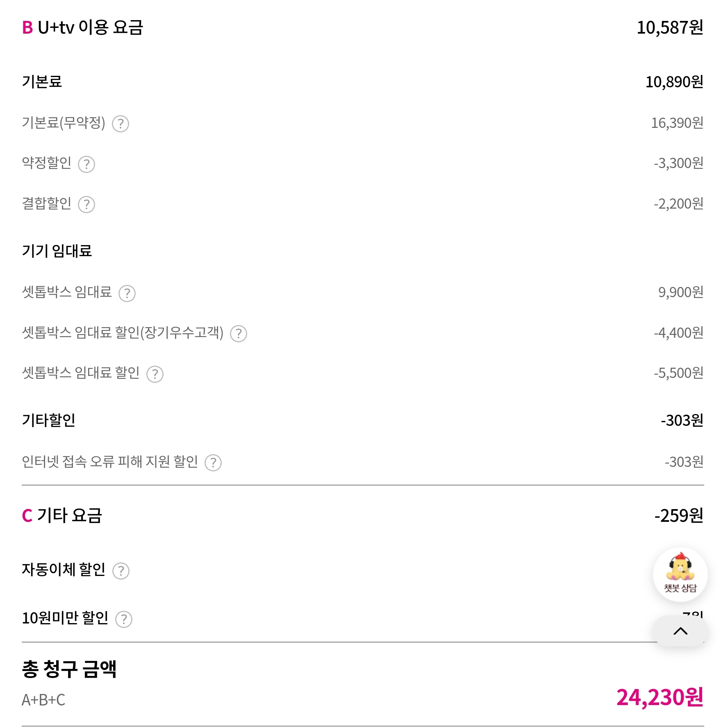Show info for 셋톱박스 임대료 할인(장기우수고객)
This screenshot has height=728, width=721.
(x=239, y=333)
